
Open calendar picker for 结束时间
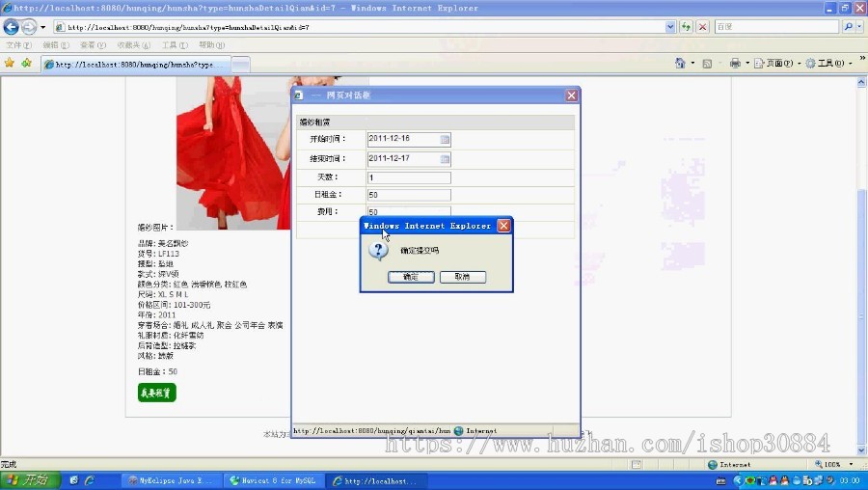click(445, 159)
